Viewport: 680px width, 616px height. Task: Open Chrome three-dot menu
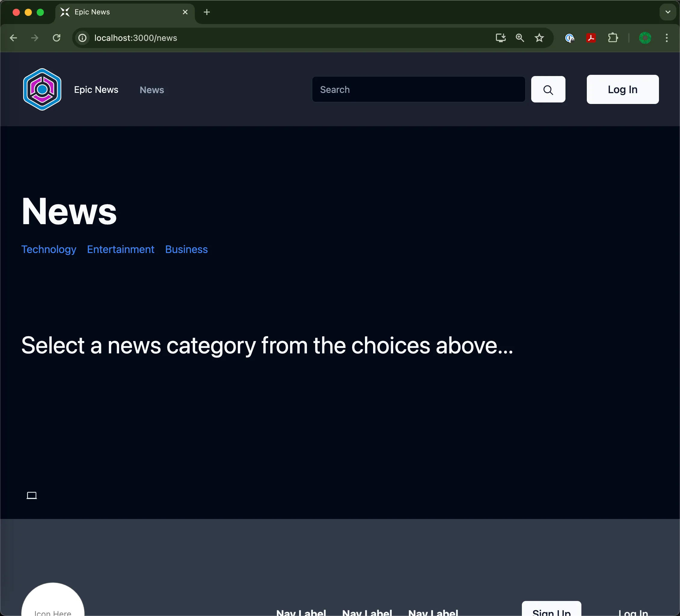click(x=666, y=38)
